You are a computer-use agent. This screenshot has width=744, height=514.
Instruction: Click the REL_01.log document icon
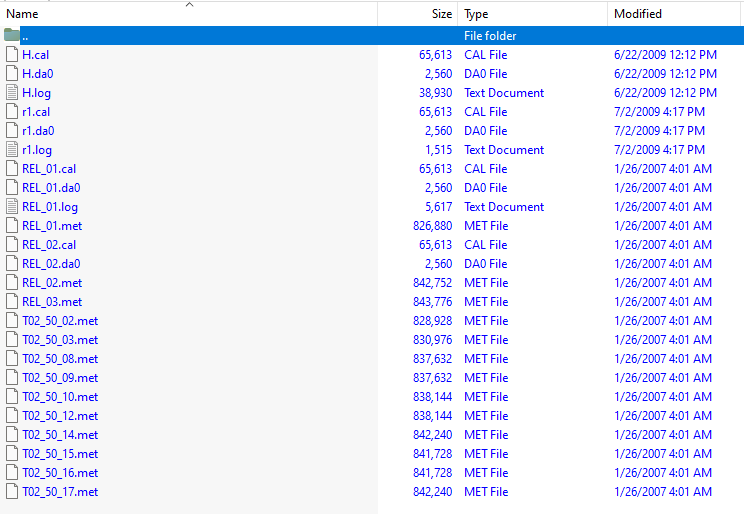click(12, 206)
